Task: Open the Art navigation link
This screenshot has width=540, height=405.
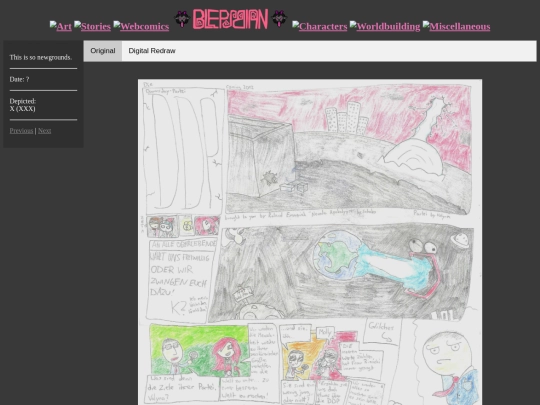Action: coord(61,26)
